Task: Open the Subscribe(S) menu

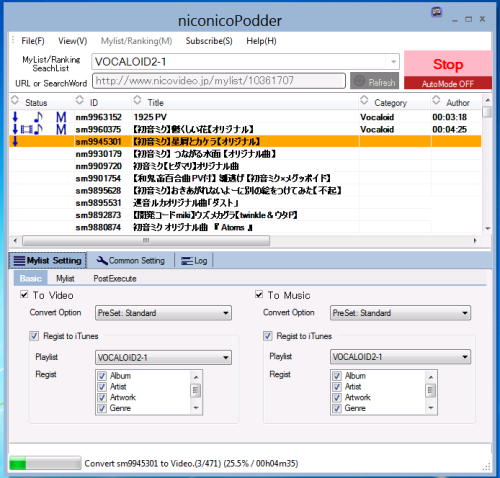Action: 209,41
